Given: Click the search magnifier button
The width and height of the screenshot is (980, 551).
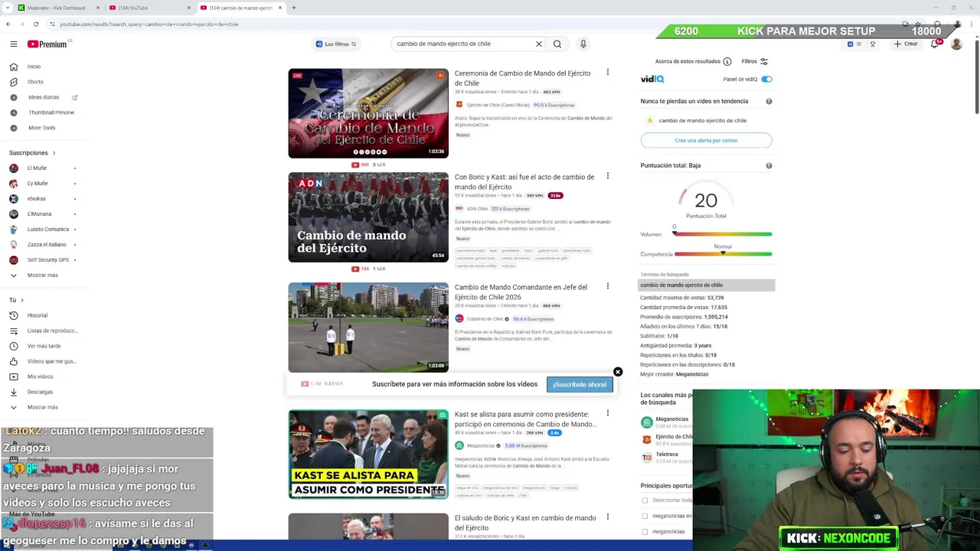Looking at the screenshot, I should click(557, 44).
